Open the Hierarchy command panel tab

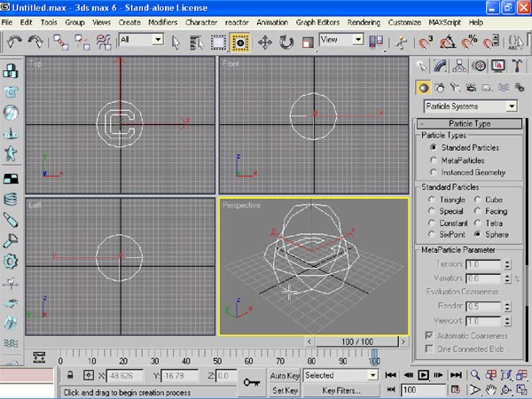coord(460,66)
